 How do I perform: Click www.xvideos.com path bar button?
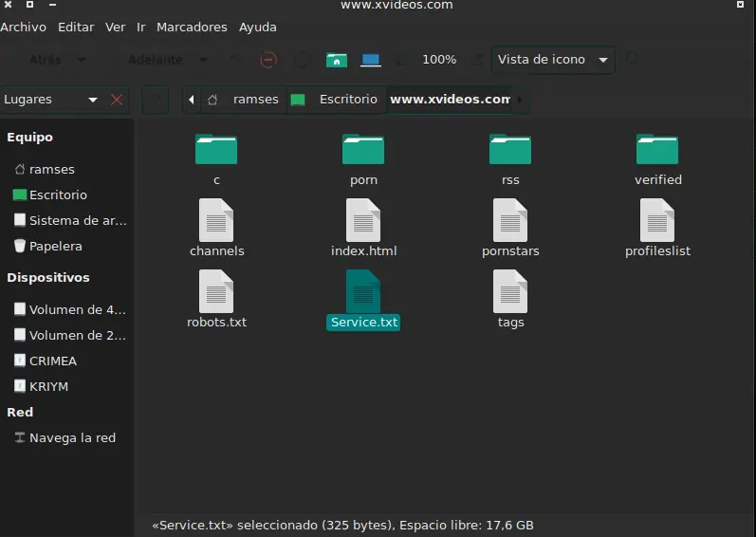(450, 100)
